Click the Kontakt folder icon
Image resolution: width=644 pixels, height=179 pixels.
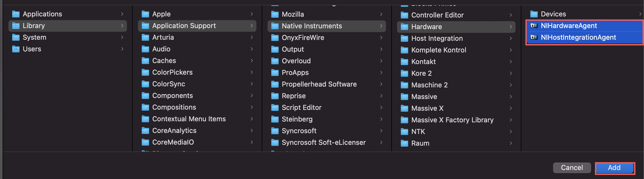coord(404,62)
